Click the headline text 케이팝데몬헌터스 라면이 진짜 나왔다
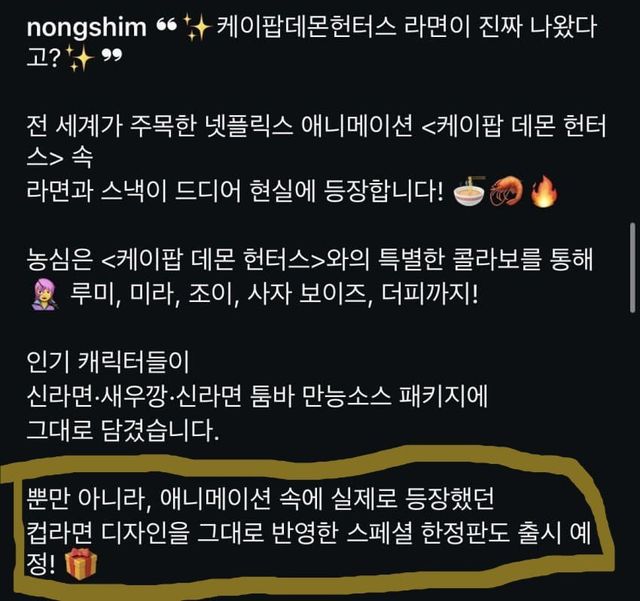Image resolution: width=640 pixels, height=601 pixels. point(406,27)
